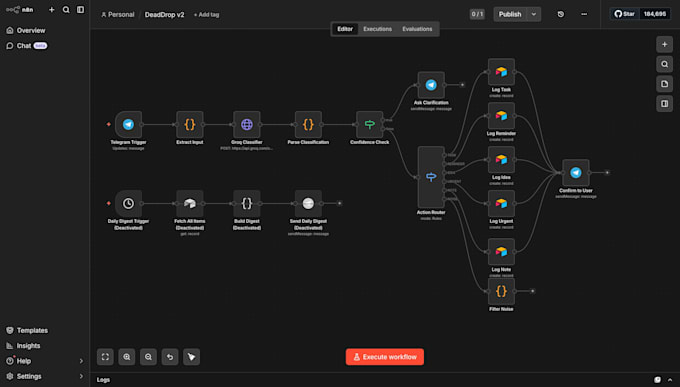This screenshot has width=680, height=387.
Task: Click the n8n logo
Action: [x=20, y=10]
